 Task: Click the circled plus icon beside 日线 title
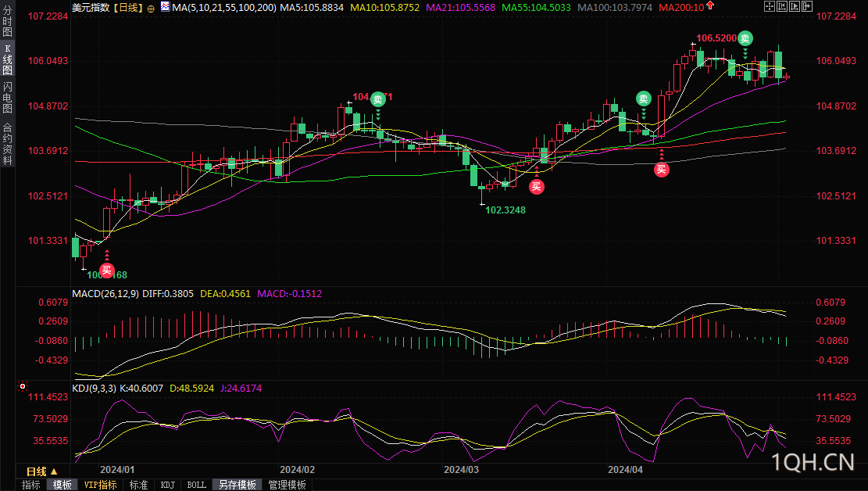pos(151,9)
